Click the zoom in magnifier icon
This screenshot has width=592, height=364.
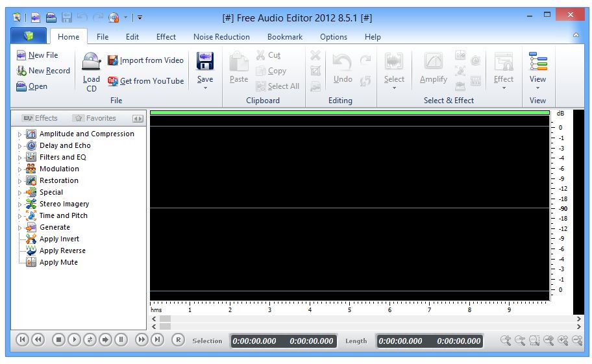pos(506,341)
